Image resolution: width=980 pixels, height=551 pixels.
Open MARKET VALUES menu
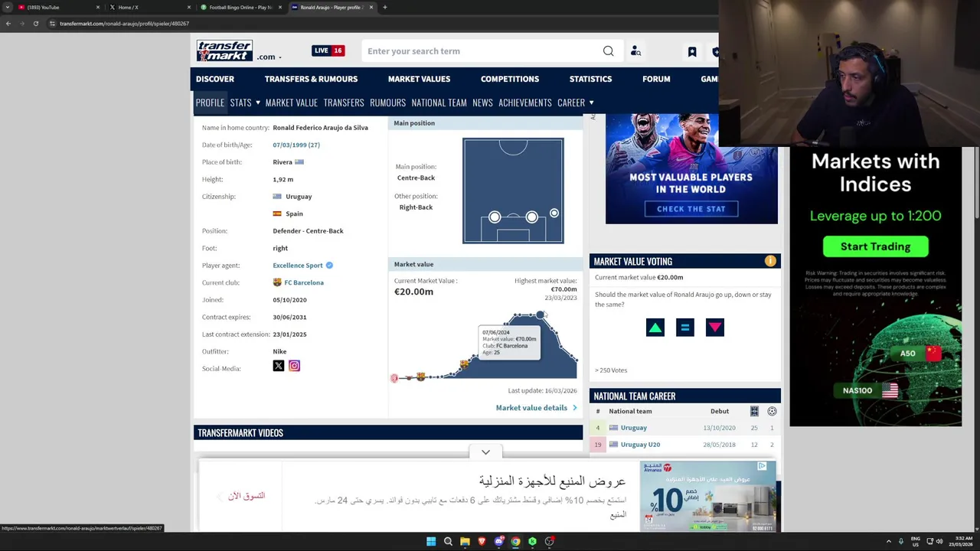pyautogui.click(x=419, y=79)
